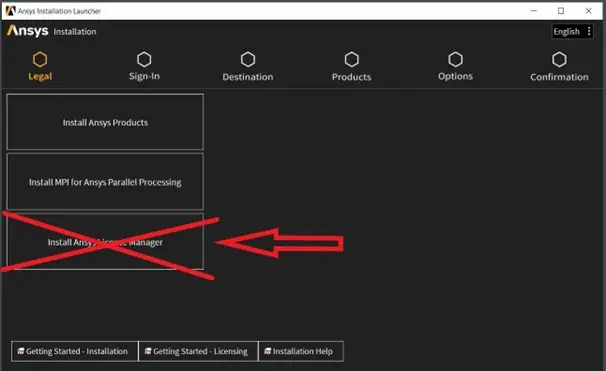The width and height of the screenshot is (606, 371).
Task: Click the Install Ansys License Manager button
Action: [105, 242]
